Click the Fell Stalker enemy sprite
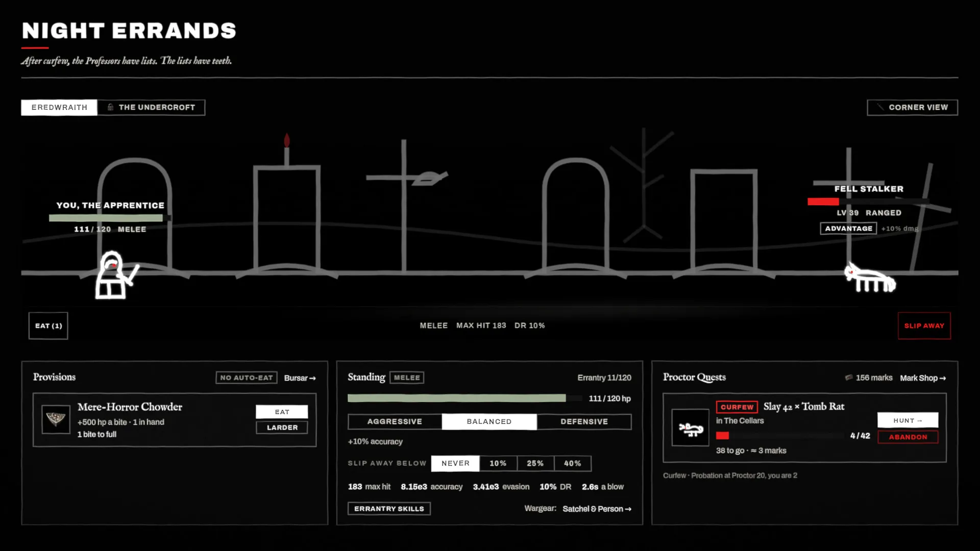This screenshot has height=551, width=980. (x=870, y=278)
